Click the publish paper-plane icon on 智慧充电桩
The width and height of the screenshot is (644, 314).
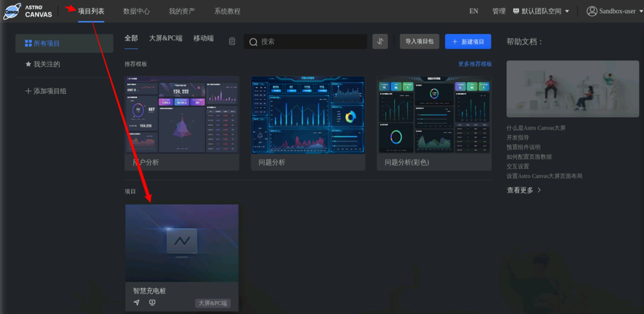[136, 303]
